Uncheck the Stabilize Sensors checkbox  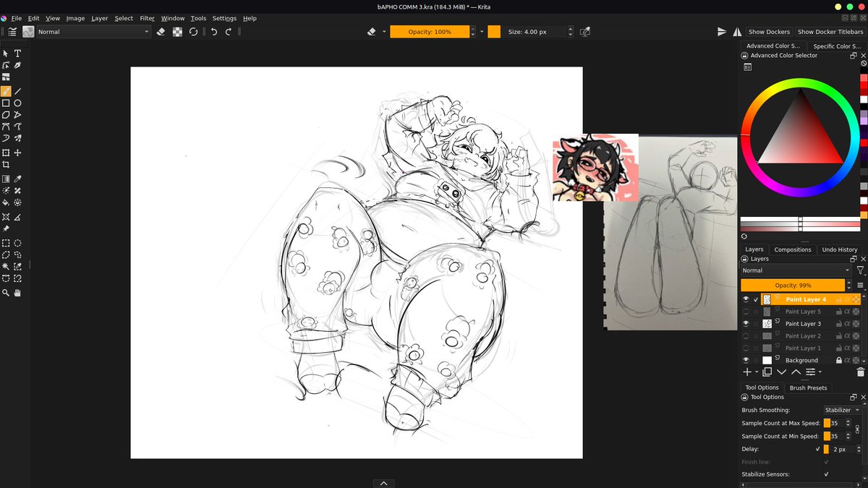tap(827, 474)
